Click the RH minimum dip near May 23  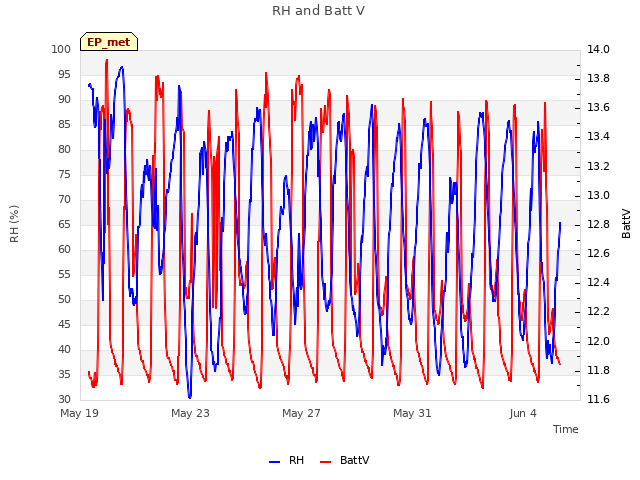pyautogui.click(x=190, y=397)
